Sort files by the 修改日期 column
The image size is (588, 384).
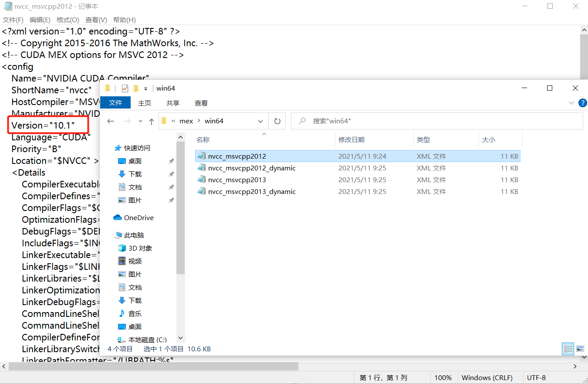click(351, 139)
